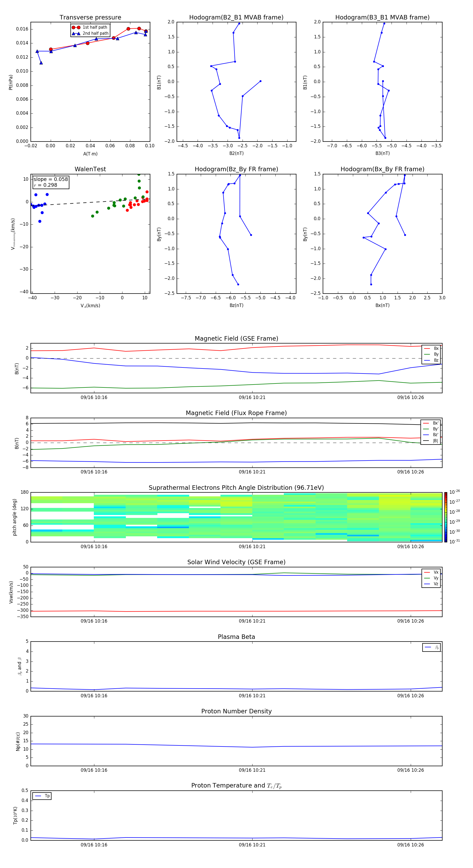Click the black |B| line in flux rope plot
Screen dimensions: 473x868
236,423
